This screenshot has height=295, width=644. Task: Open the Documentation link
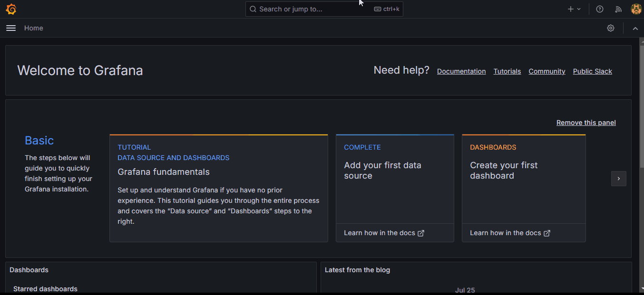point(461,71)
